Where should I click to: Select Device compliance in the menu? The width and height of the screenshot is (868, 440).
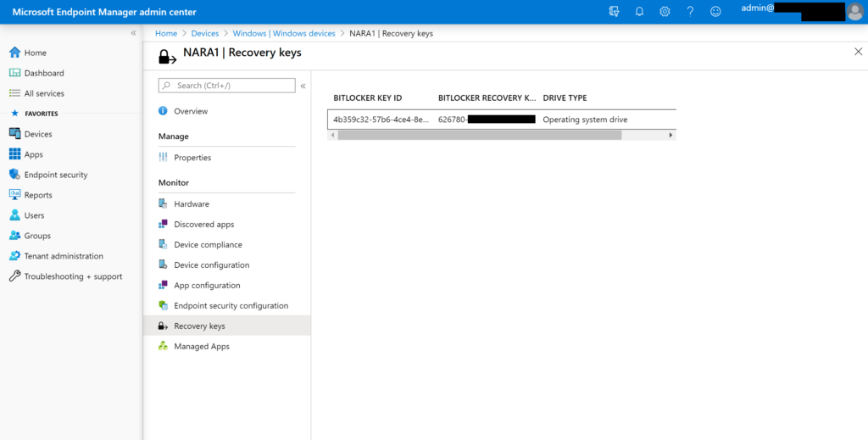[x=208, y=245]
